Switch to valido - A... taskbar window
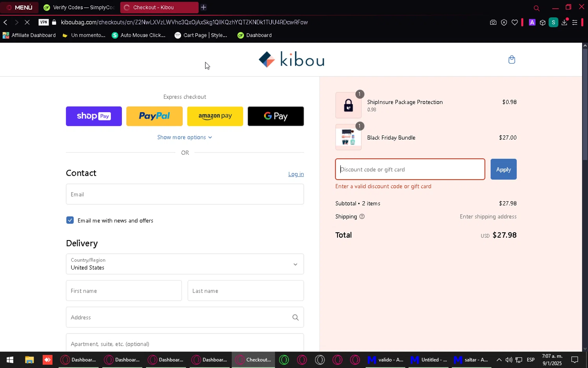 tap(386, 360)
